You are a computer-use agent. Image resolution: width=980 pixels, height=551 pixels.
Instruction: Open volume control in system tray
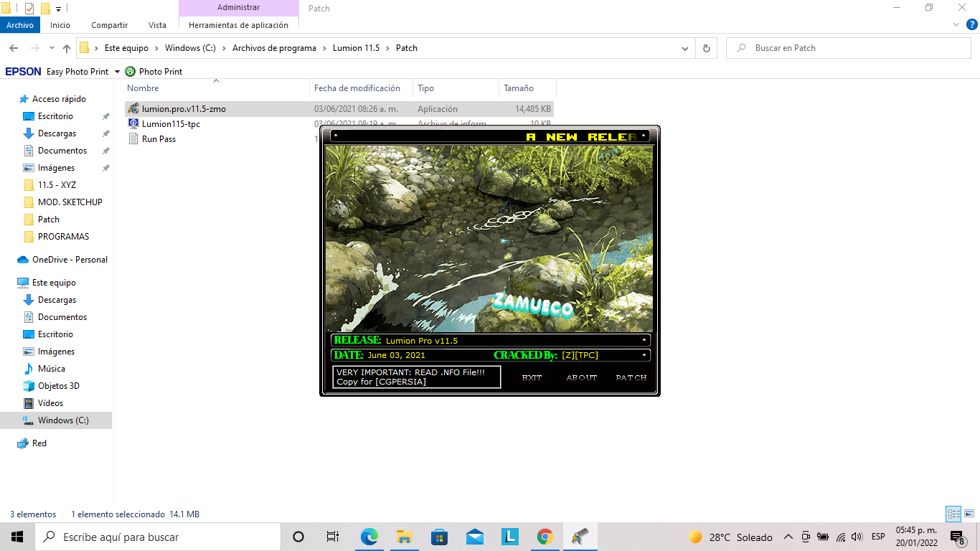tap(857, 537)
